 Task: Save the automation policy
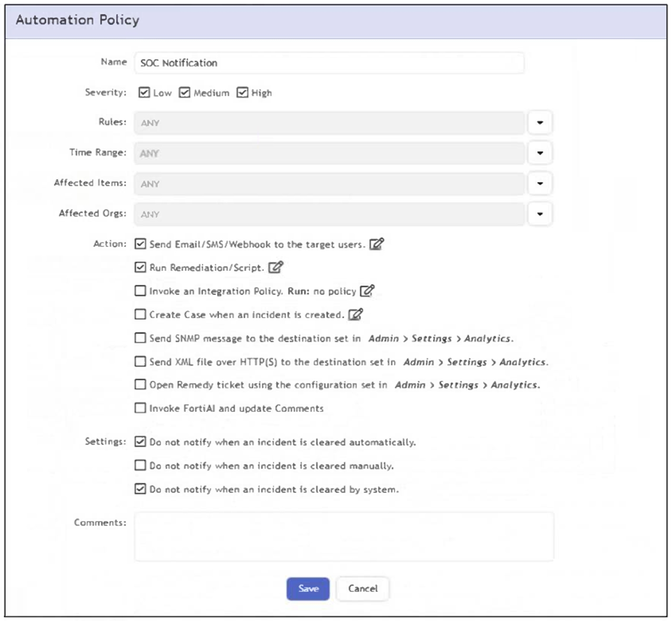coord(308,588)
